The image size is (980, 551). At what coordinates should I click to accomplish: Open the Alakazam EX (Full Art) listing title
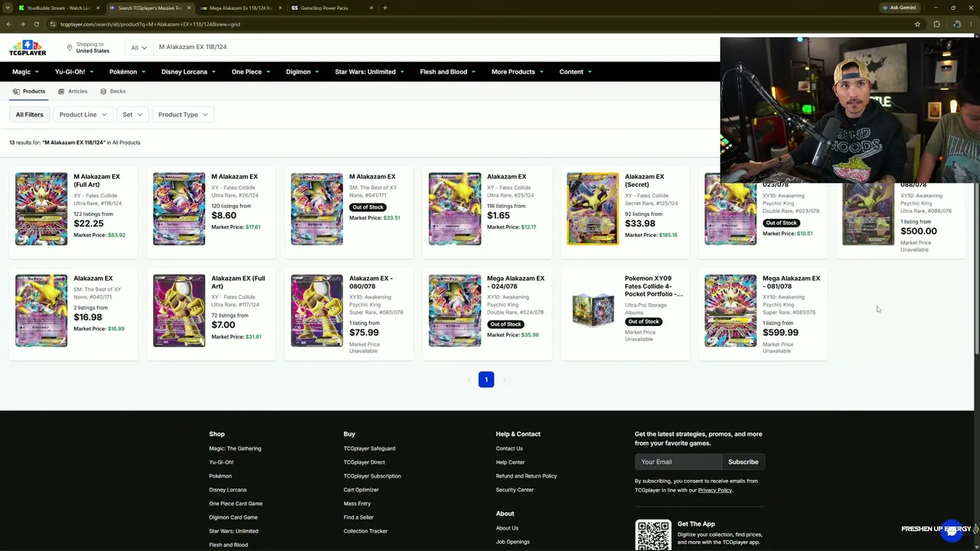[x=238, y=282]
